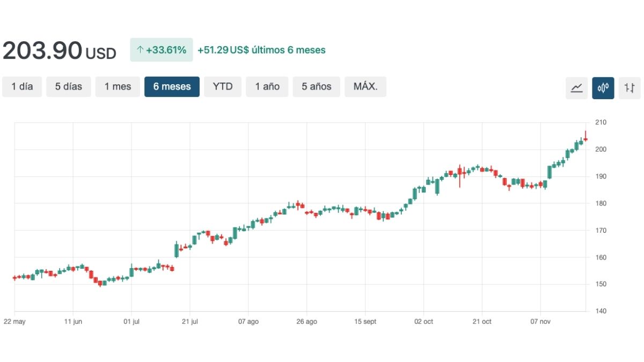The image size is (644, 362).
Task: View the "5 años" chart
Action: click(316, 86)
